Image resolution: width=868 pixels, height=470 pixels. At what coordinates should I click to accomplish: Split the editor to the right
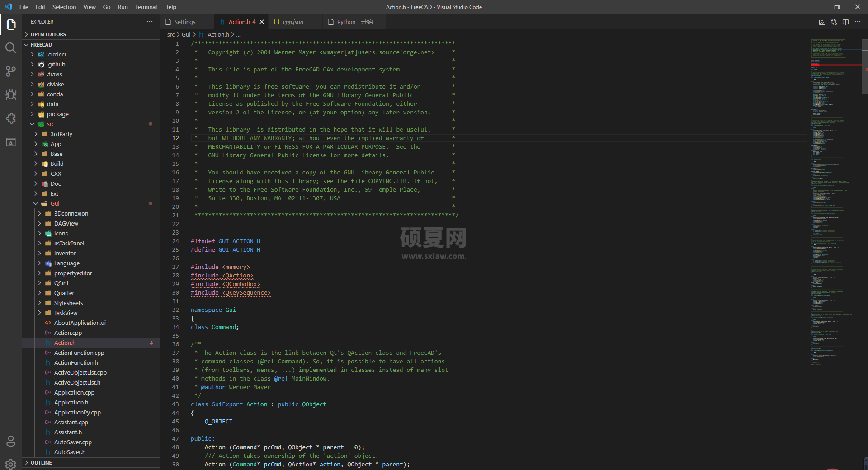coord(845,22)
